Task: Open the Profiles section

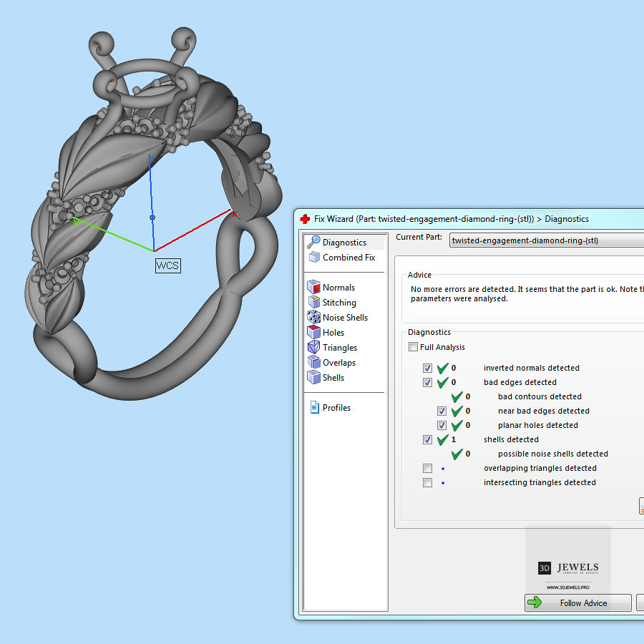Action: (x=336, y=408)
